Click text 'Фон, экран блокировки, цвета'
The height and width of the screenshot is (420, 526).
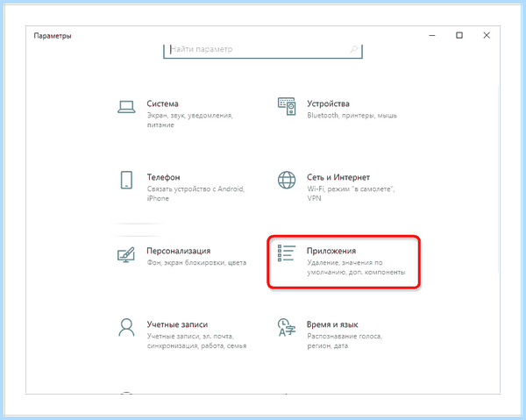pos(196,263)
